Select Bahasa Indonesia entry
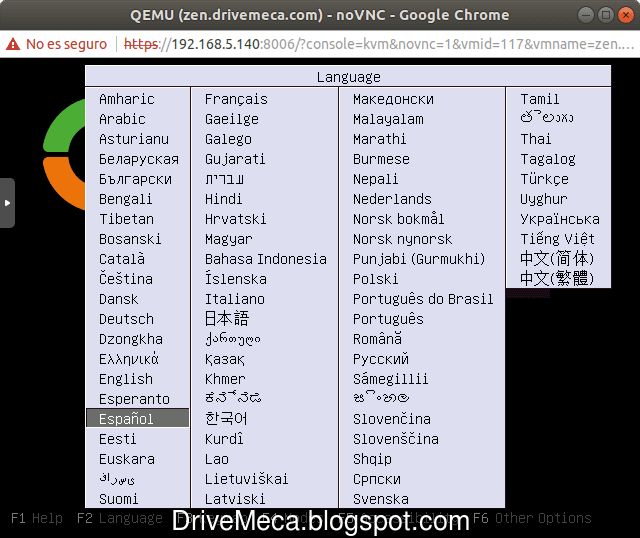This screenshot has width=640, height=538. (266, 259)
